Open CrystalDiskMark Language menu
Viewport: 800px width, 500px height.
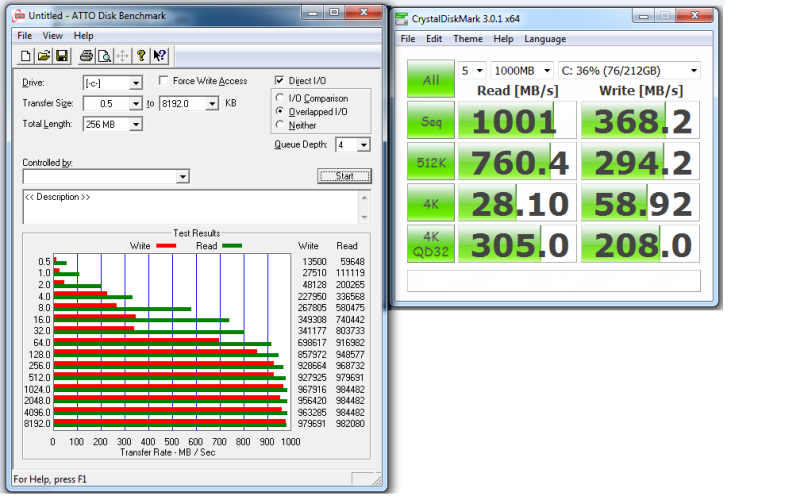545,39
